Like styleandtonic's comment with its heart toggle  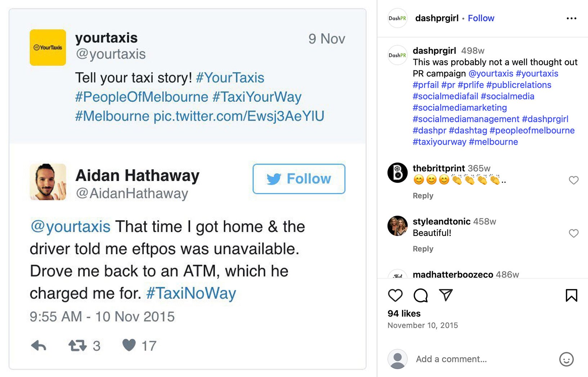pos(573,233)
